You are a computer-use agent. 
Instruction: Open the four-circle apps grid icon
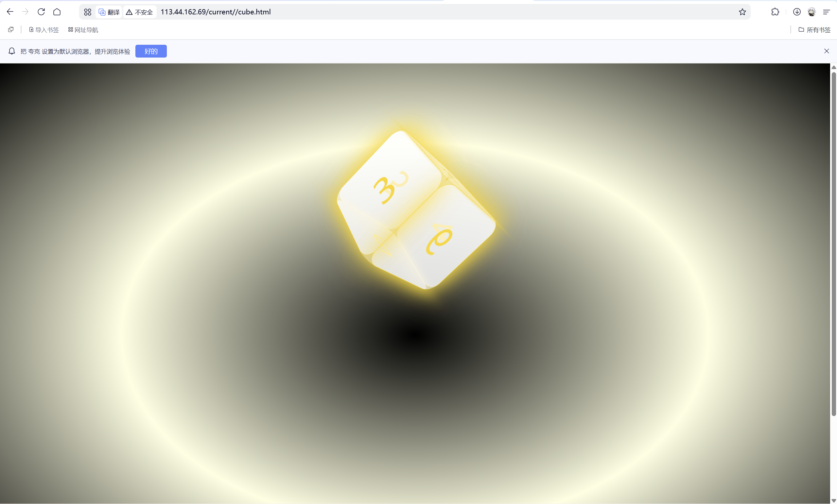point(88,12)
